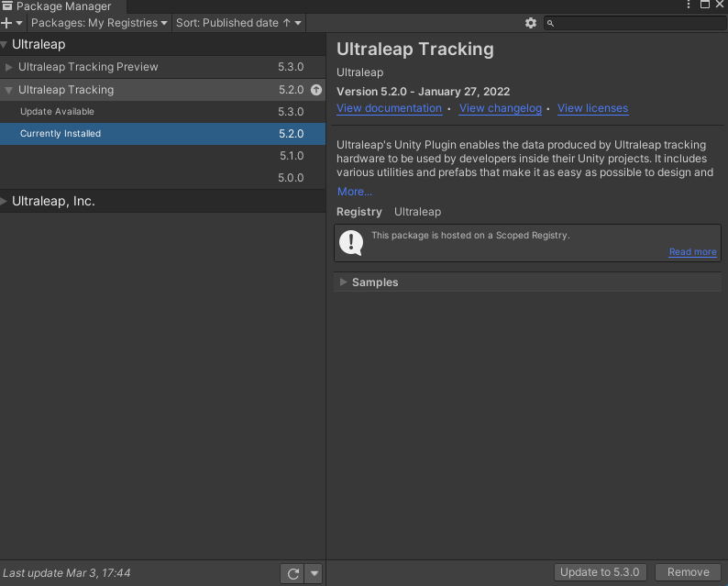The width and height of the screenshot is (728, 586).
Task: Click the Read more link
Action: point(692,252)
